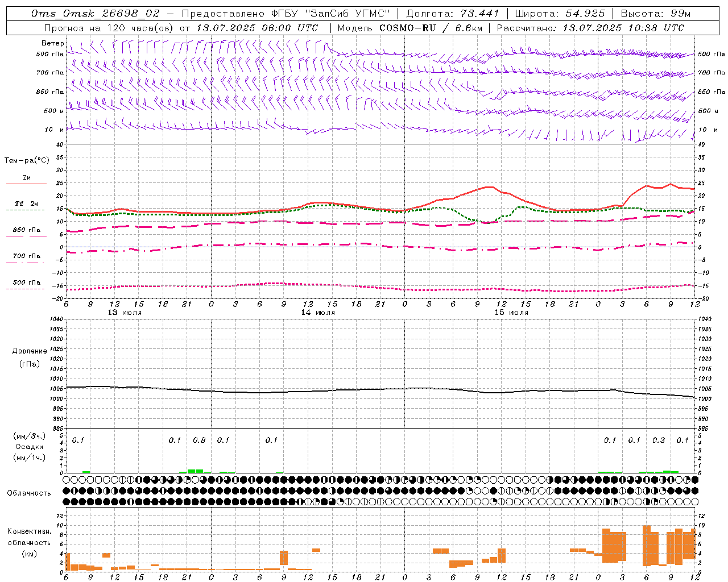This screenshot has height=582, width=728.
Task: Click the Td 2м legend label
Action: (27, 203)
